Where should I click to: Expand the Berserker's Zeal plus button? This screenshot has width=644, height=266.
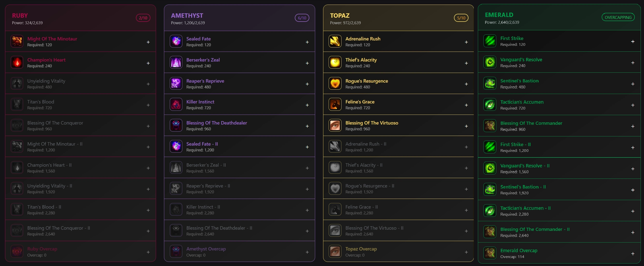307,63
